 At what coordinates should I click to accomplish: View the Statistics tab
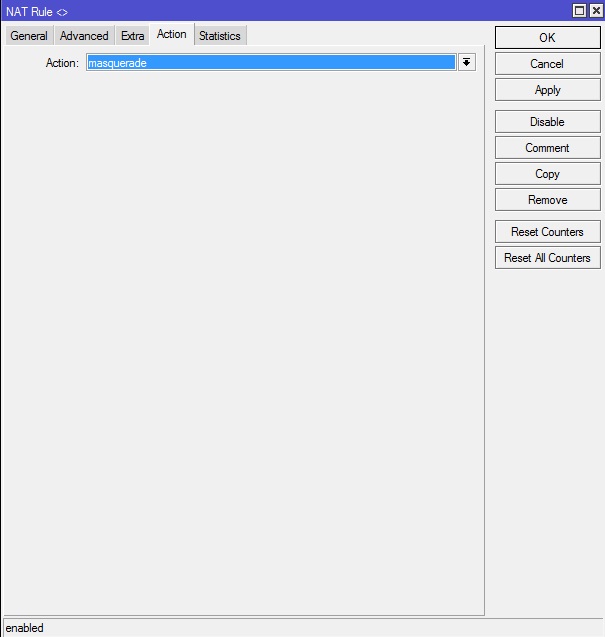tap(220, 36)
